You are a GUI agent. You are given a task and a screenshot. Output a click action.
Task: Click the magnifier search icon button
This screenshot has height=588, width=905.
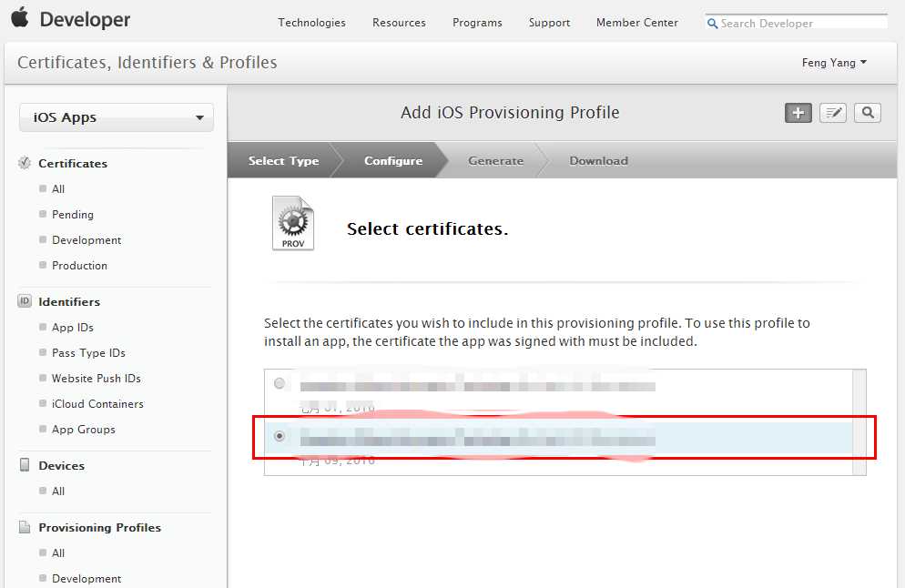868,113
